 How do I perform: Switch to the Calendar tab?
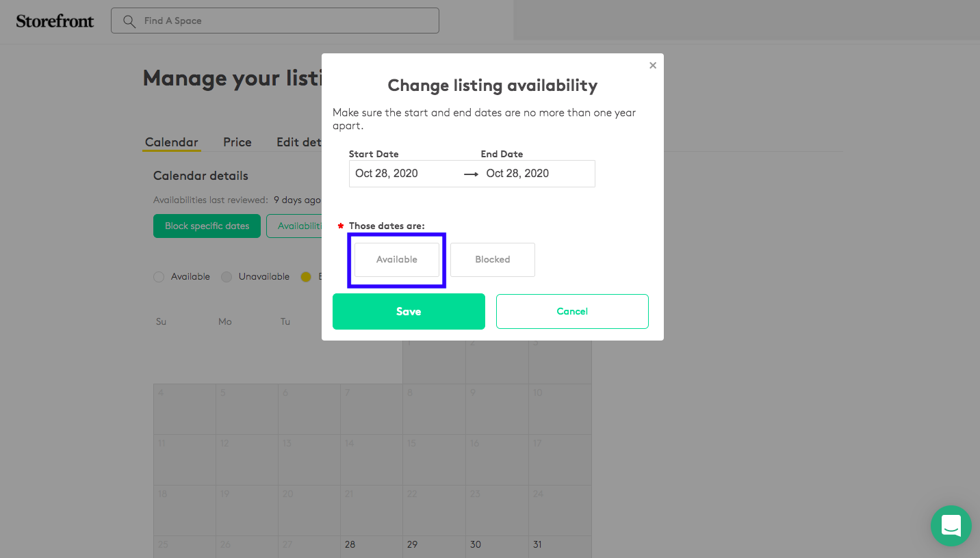click(171, 142)
